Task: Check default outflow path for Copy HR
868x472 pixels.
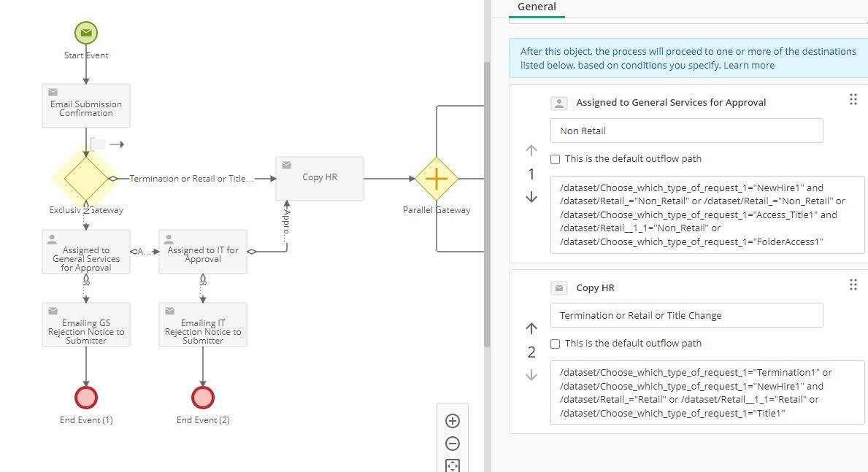Action: pyautogui.click(x=556, y=344)
